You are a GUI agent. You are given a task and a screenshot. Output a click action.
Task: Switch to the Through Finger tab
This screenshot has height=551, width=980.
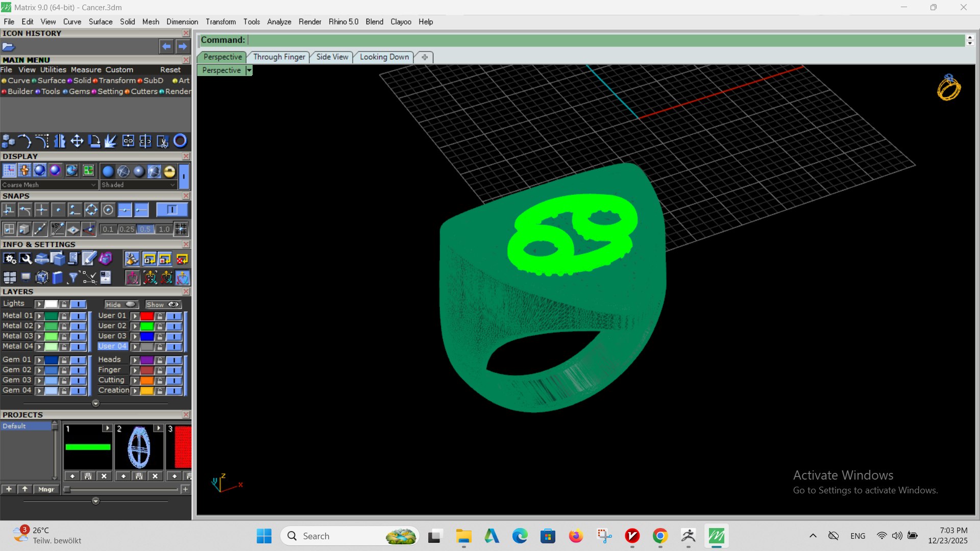pos(279,57)
